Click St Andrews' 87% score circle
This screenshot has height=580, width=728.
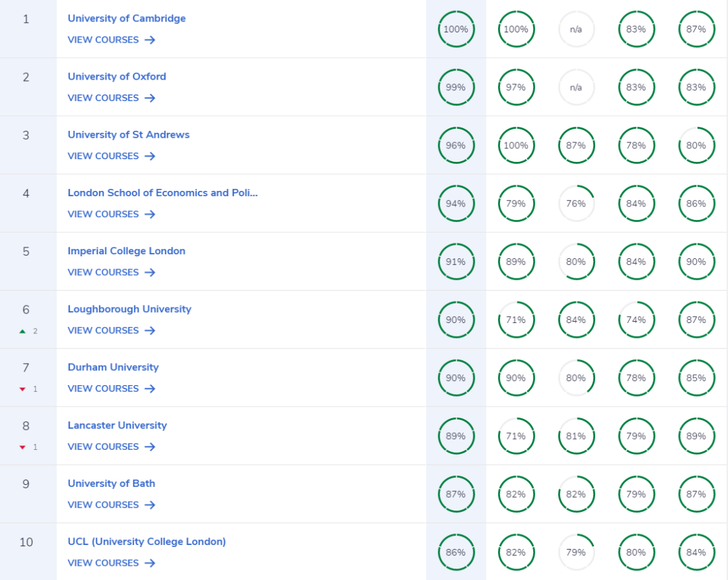click(x=576, y=146)
